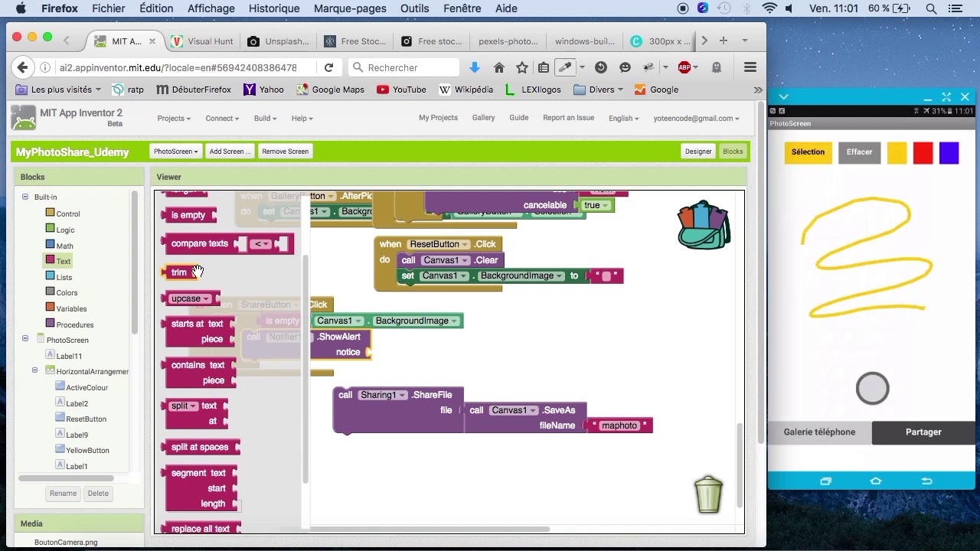Open the backpack icon in the Viewer
Screen dimensions: 980x551
[x=704, y=225]
